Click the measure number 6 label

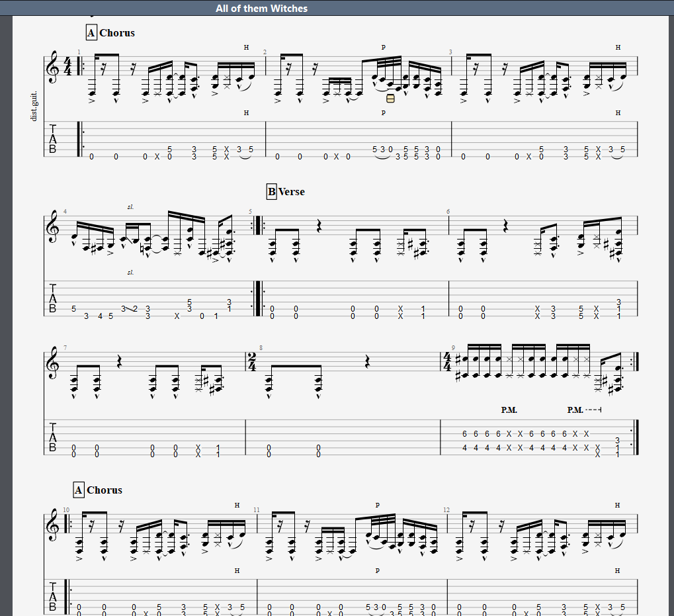448,212
